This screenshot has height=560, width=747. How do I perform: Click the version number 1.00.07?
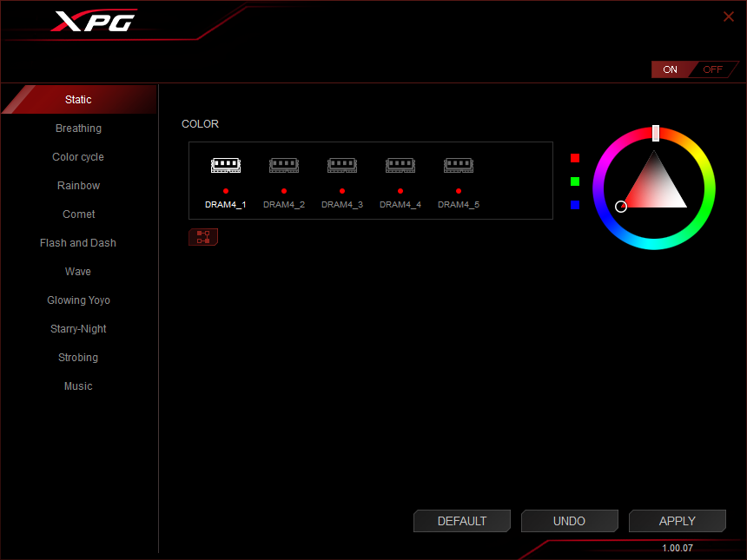[678, 548]
